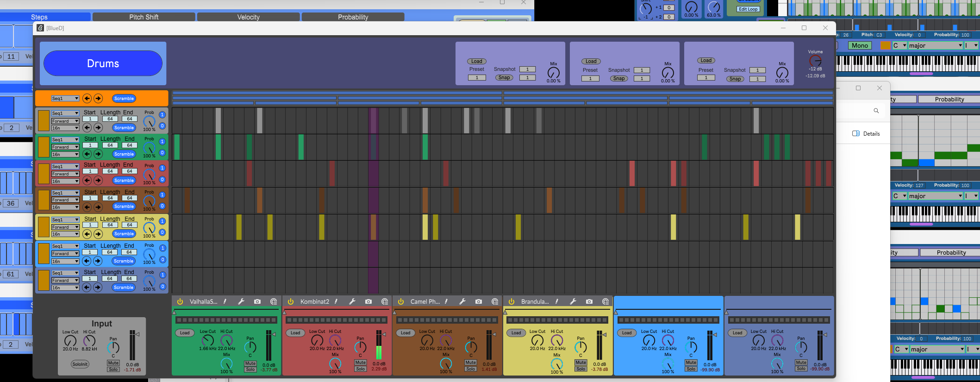Screen dimensions: 980x382
Task: Click the hot-swap icon on Brandula... device
Action: click(x=605, y=301)
